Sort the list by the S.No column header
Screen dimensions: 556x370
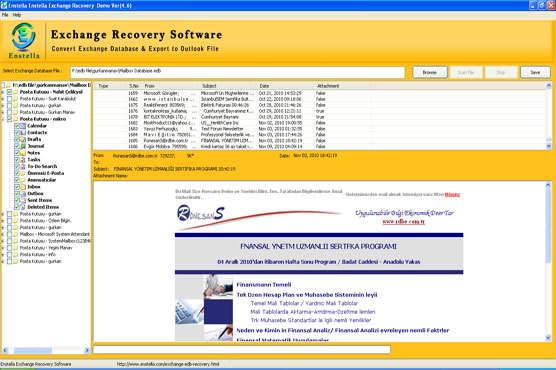click(134, 86)
